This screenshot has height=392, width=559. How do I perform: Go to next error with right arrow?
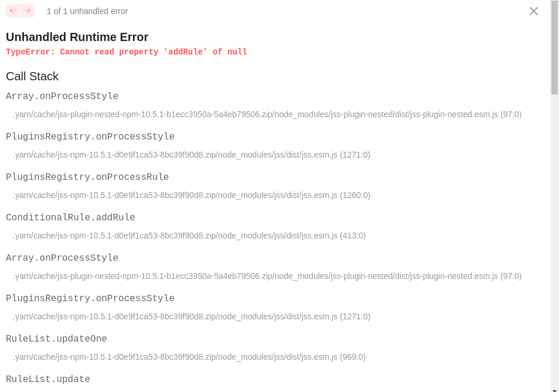coord(28,11)
